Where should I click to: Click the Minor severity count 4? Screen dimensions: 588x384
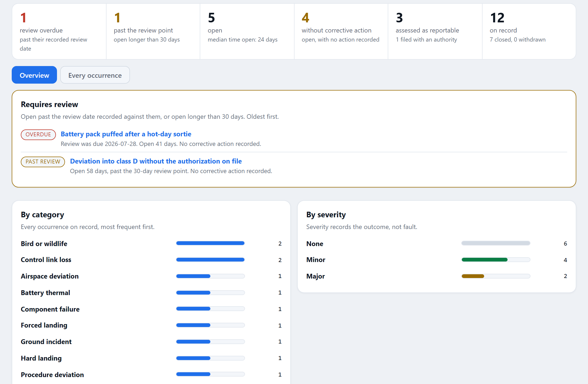pyautogui.click(x=565, y=260)
